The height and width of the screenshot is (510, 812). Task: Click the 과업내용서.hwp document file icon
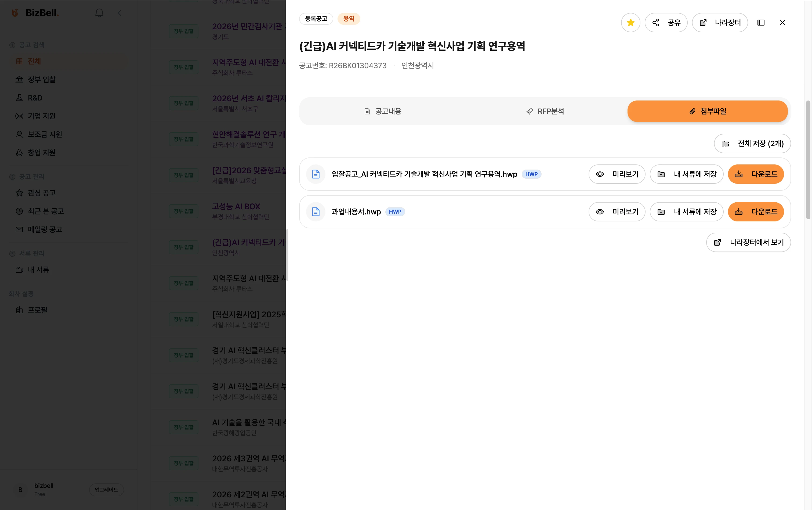click(x=316, y=212)
